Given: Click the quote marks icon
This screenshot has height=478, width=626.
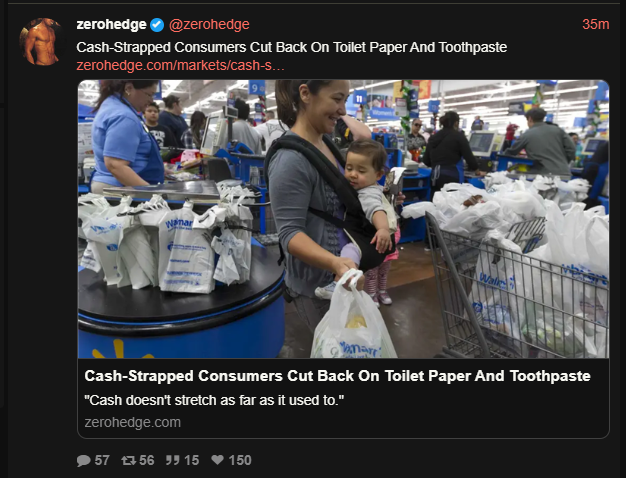Looking at the screenshot, I should pos(172,460).
